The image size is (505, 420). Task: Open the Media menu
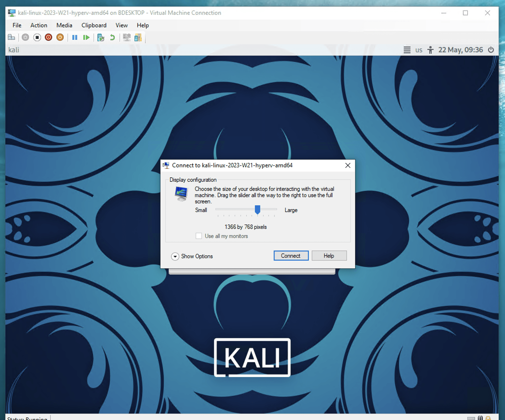coord(64,25)
